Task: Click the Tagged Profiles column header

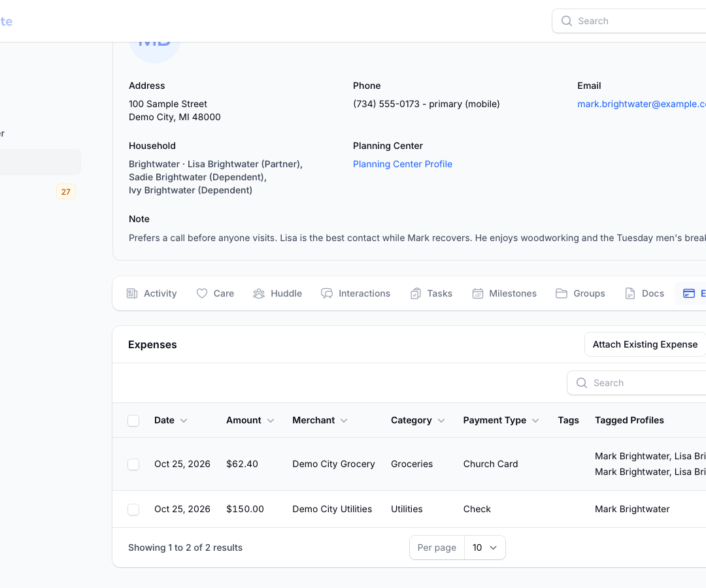Action: [630, 420]
